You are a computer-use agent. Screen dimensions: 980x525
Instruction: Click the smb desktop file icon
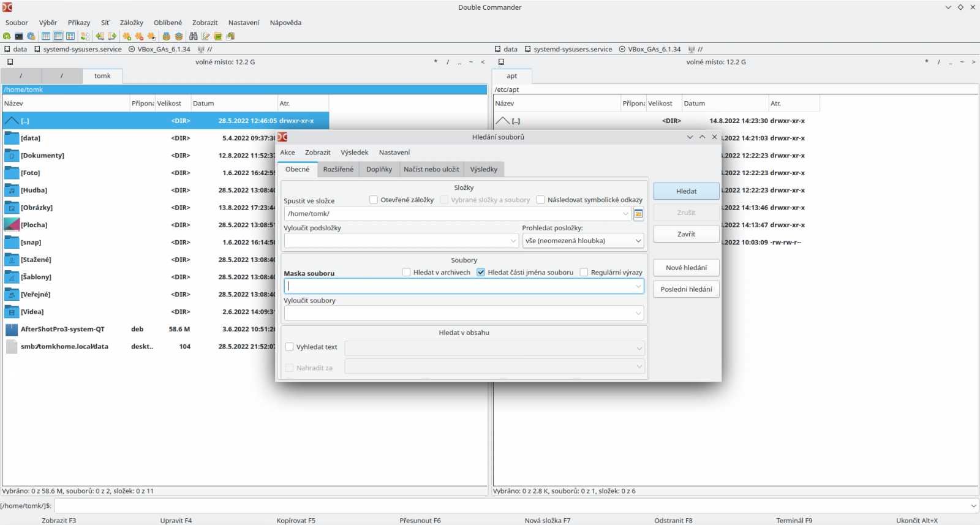coord(12,347)
